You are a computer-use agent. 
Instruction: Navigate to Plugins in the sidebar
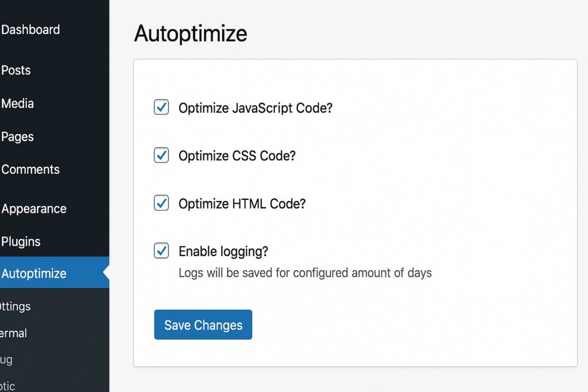tap(21, 242)
